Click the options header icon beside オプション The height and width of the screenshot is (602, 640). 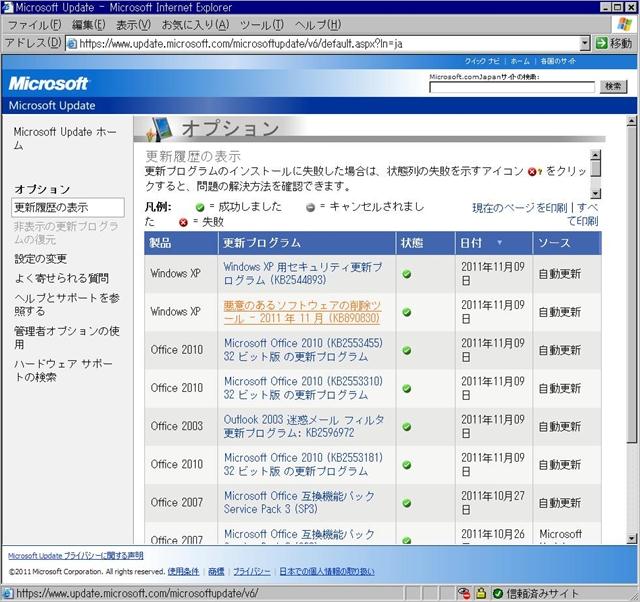[x=160, y=129]
